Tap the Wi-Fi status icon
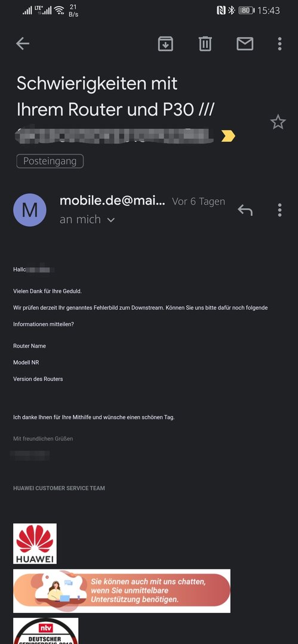Image resolution: width=298 pixels, height=644 pixels. pos(60,10)
